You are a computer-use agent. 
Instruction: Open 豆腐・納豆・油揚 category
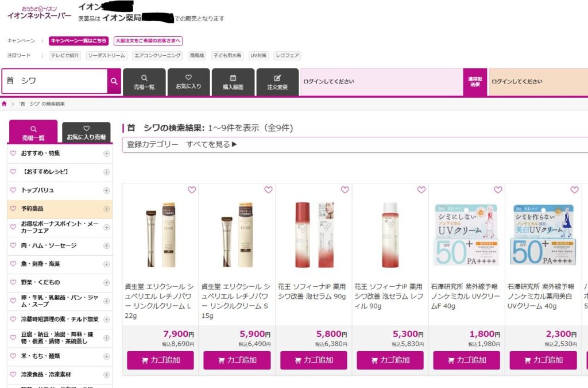tap(57, 338)
